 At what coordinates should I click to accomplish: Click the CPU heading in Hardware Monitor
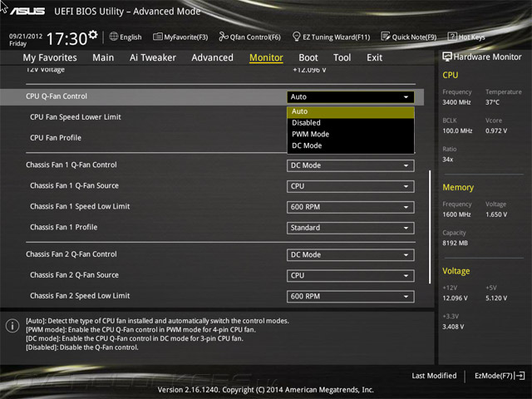(451, 75)
